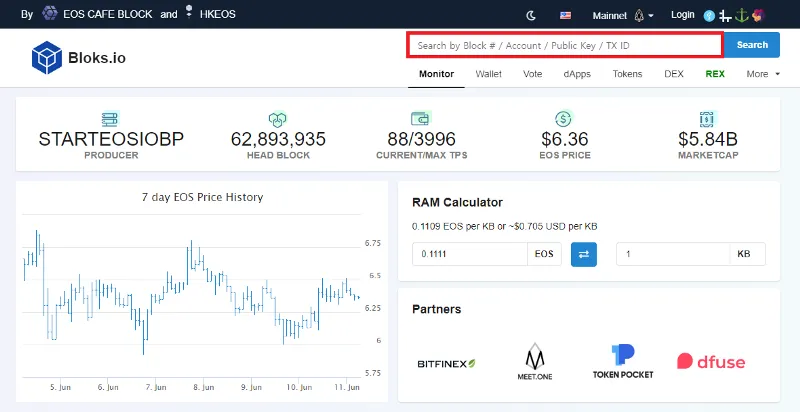Screen dimensions: 800x412
Task: Click the Login link
Action: pyautogui.click(x=683, y=15)
